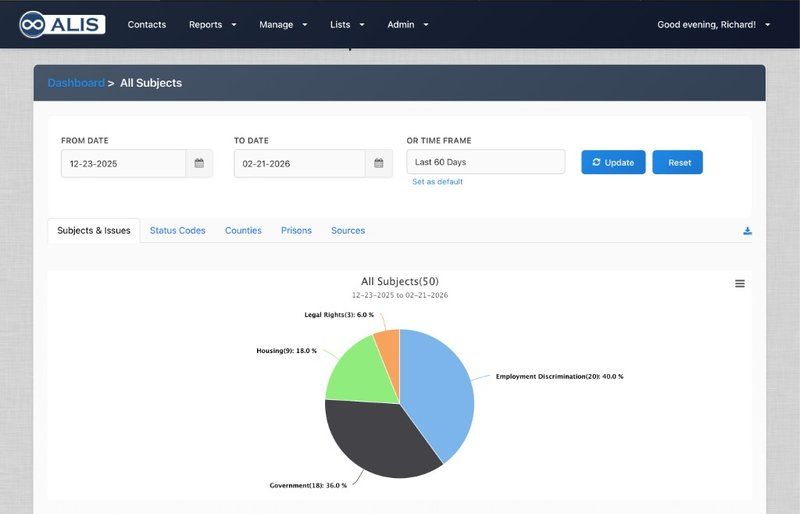Open the Last 60 Days time frame dropdown
The height and width of the screenshot is (514, 800).
tap(486, 162)
